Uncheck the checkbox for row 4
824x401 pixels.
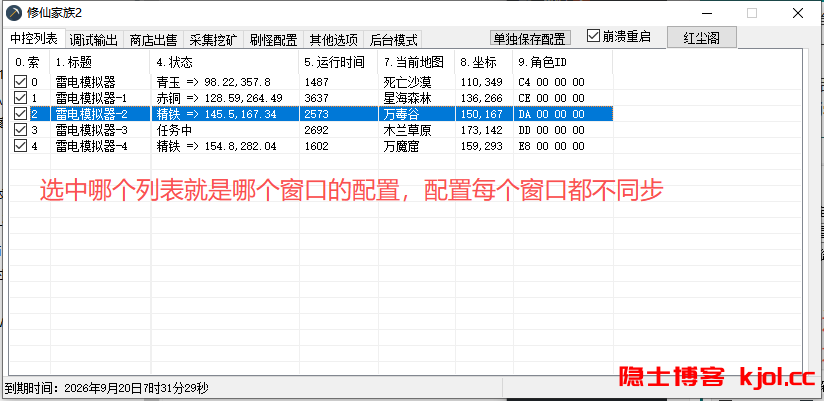pos(20,146)
